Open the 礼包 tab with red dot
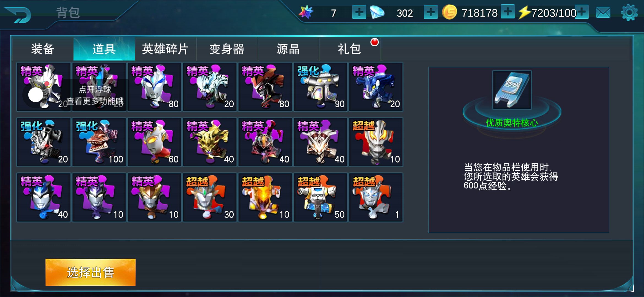644x297 pixels. [x=350, y=49]
